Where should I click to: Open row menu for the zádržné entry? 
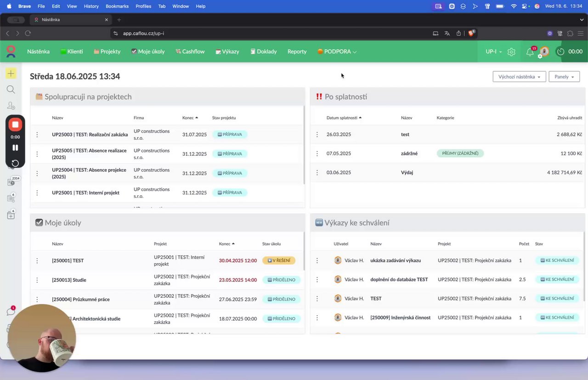click(x=317, y=153)
